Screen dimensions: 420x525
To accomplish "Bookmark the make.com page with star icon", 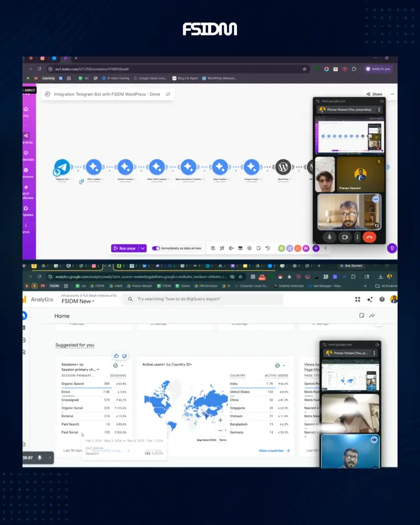I will coord(304,69).
